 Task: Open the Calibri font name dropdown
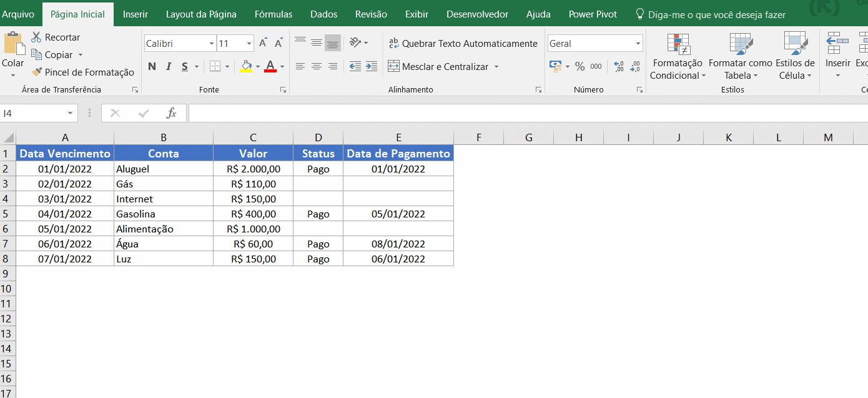coord(211,44)
